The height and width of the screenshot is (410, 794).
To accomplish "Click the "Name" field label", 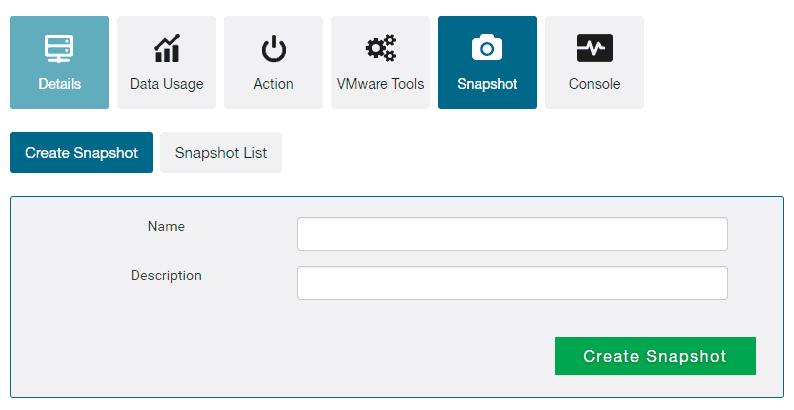I will (166, 226).
